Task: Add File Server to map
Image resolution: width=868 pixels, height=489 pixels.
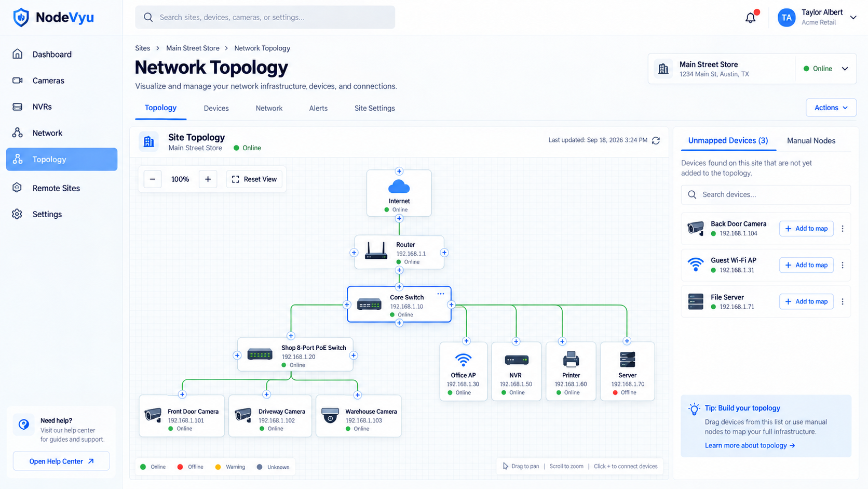Action: point(806,301)
